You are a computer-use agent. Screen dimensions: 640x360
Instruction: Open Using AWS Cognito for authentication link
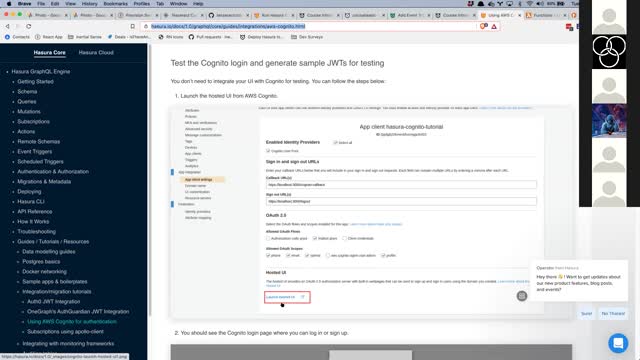point(72,322)
